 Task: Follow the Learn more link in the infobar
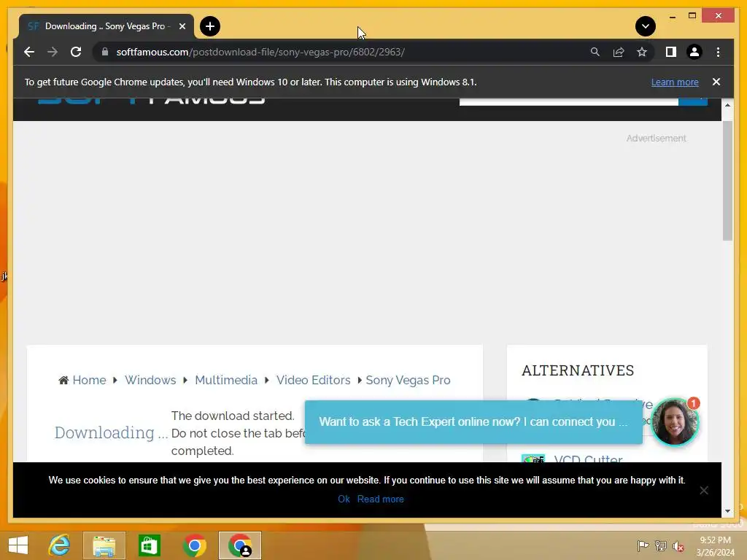675,82
